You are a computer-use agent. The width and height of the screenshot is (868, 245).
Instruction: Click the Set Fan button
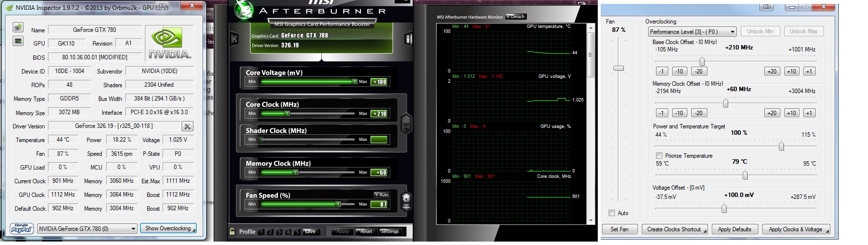(x=619, y=229)
